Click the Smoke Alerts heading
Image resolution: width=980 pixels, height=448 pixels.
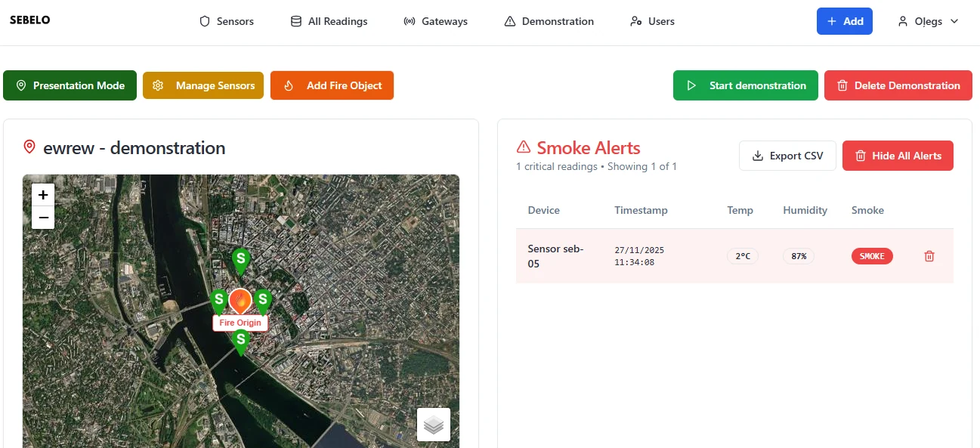tap(589, 148)
